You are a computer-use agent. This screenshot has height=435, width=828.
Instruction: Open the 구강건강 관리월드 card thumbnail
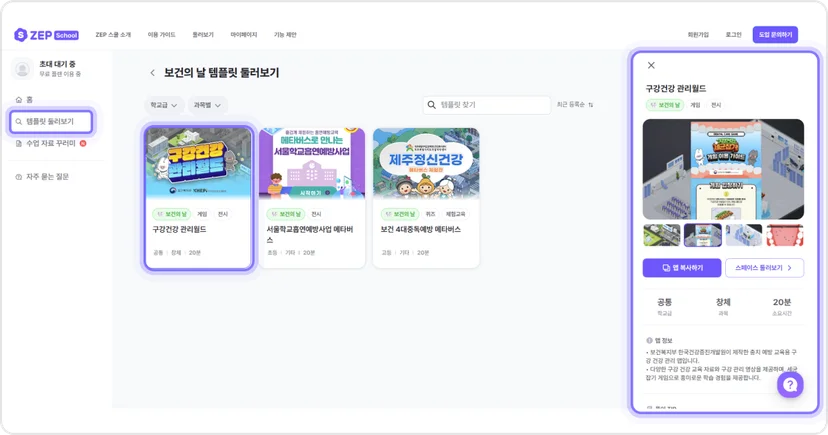pyautogui.click(x=199, y=163)
